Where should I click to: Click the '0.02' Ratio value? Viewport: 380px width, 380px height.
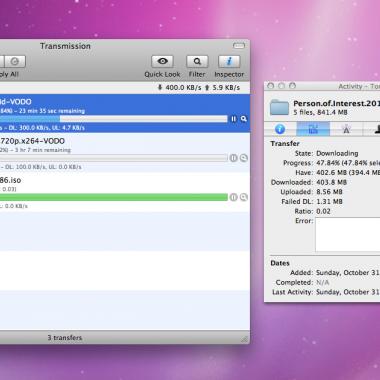tap(323, 211)
